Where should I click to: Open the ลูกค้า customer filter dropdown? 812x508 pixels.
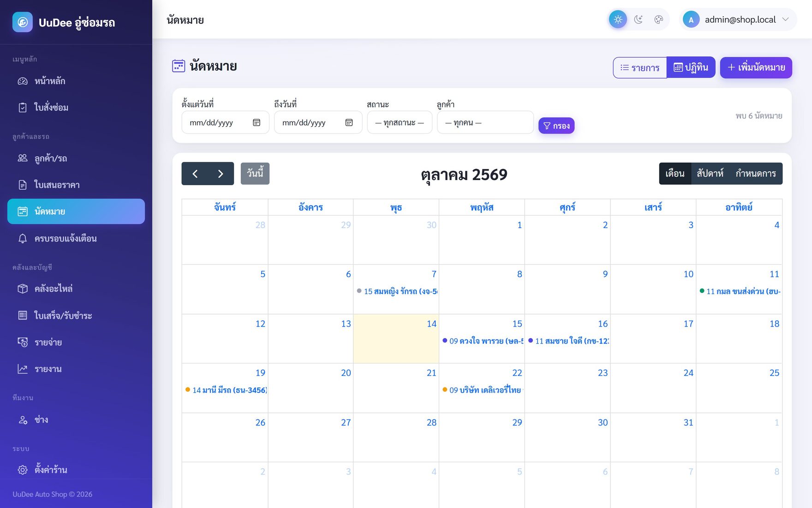point(485,122)
